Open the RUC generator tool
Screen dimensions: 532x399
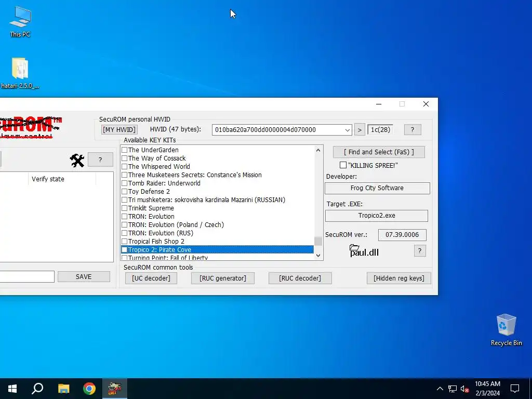[x=222, y=278]
